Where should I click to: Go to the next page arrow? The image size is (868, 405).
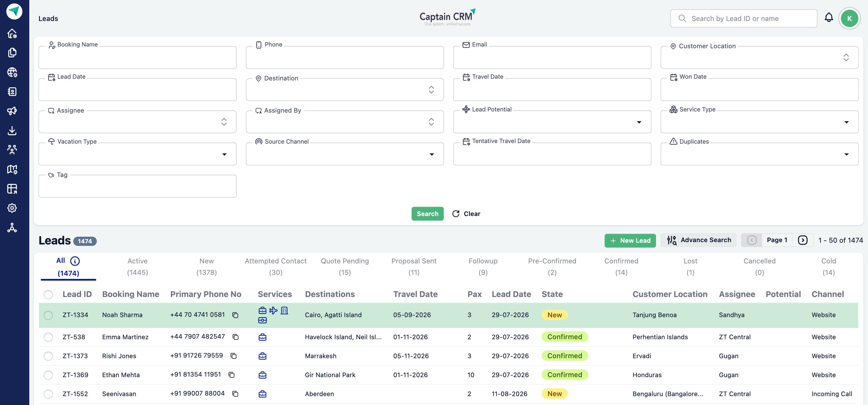(803, 240)
